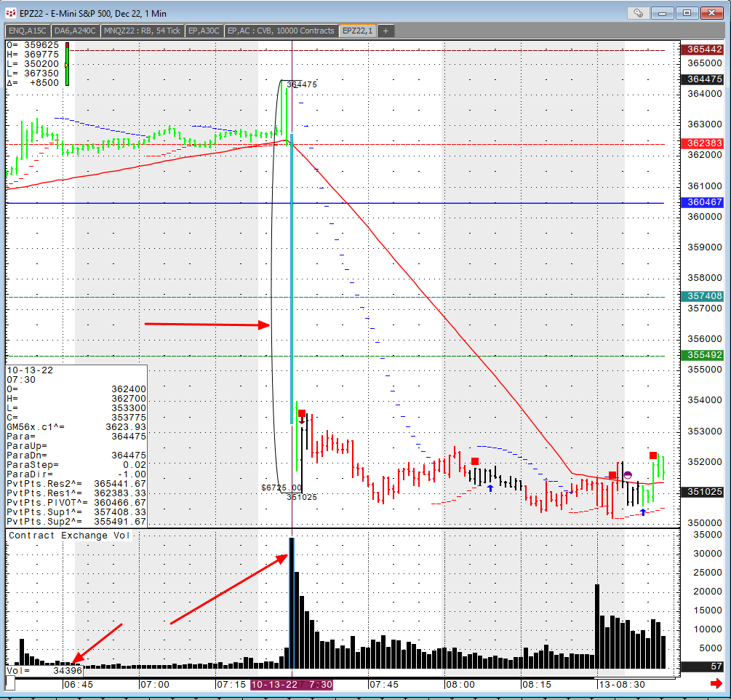Click the 10-13-22 date in data box
This screenshot has width=731, height=700.
point(30,370)
